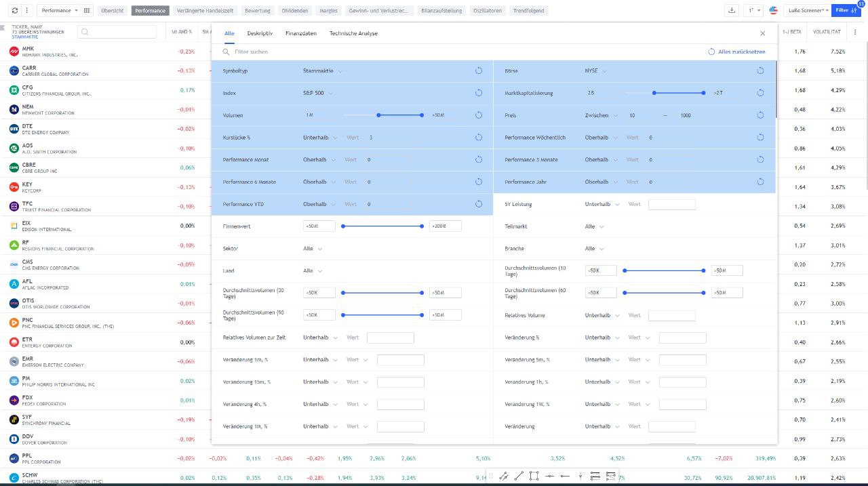Click the US flag market icon

pyautogui.click(x=773, y=11)
